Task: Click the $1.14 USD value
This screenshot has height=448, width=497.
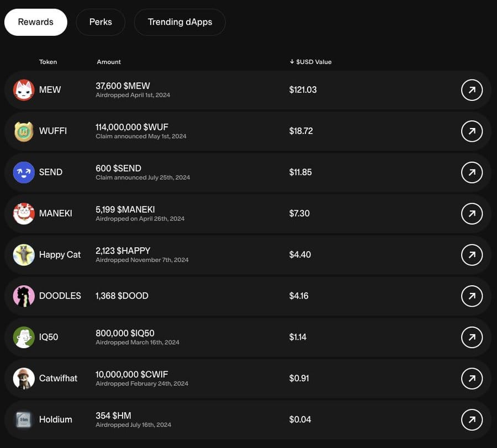Action: tap(298, 337)
